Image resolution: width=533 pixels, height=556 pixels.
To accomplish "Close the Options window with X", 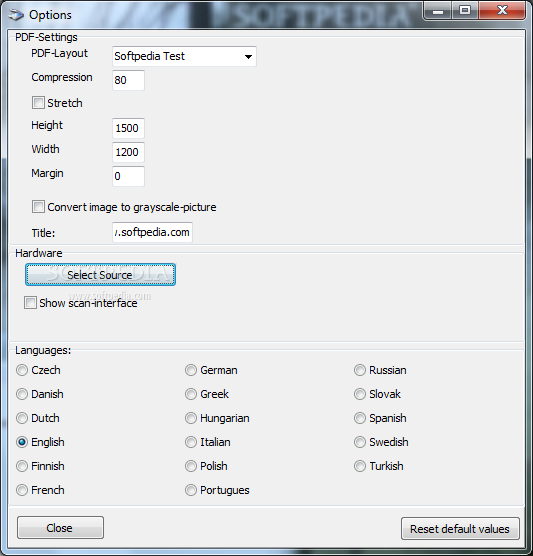I will (502, 11).
